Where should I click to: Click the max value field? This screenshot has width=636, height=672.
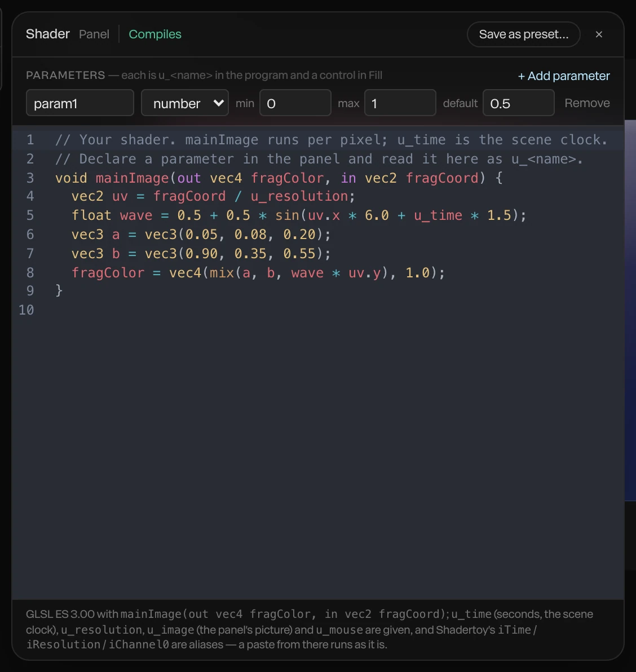click(x=400, y=103)
